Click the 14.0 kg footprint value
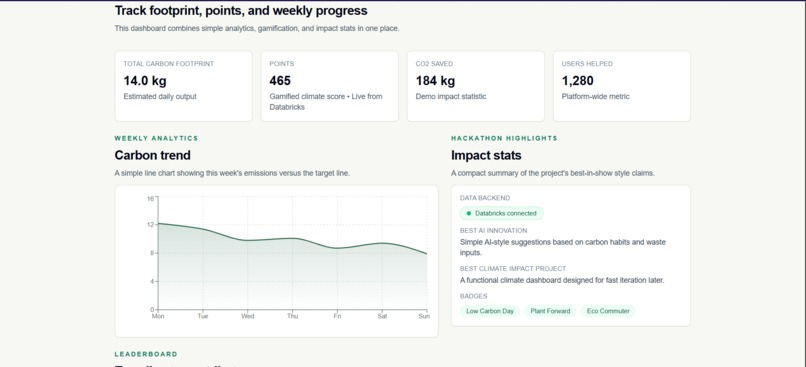Viewport: 806px width, 367px height. 145,81
